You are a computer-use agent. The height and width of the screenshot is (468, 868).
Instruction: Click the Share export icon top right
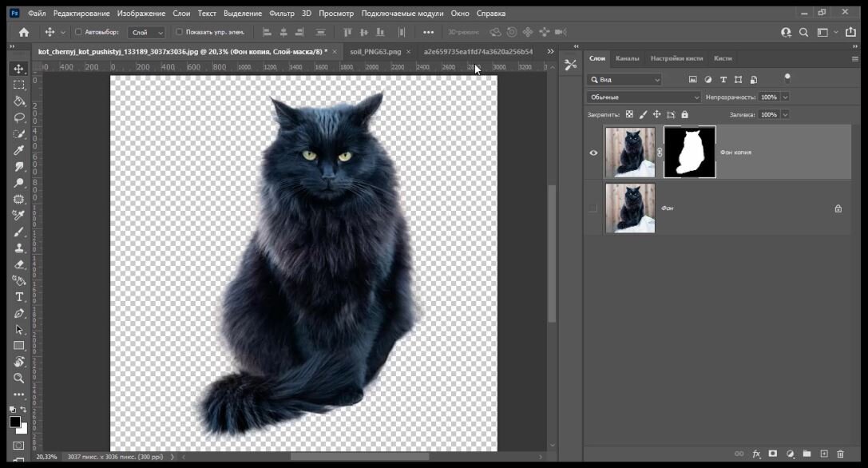pyautogui.click(x=851, y=32)
